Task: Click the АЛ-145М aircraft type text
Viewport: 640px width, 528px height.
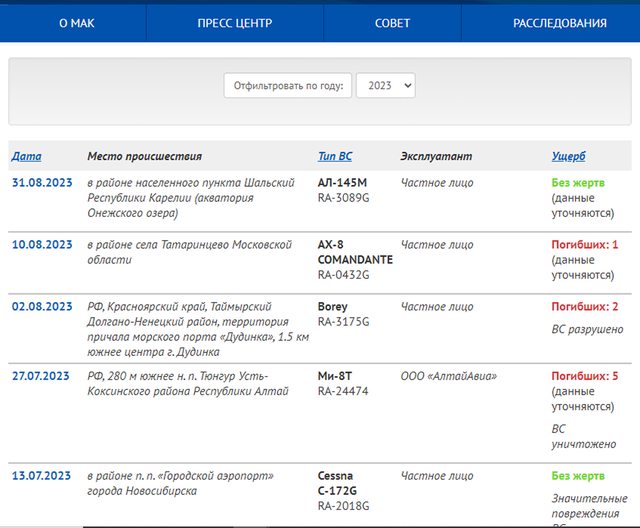Action: click(342, 182)
